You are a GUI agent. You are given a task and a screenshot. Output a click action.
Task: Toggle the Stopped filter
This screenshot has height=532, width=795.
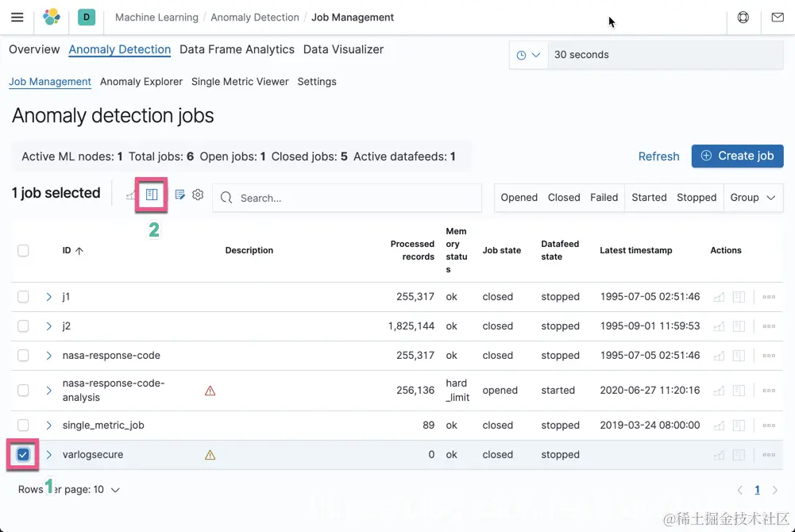pos(697,198)
